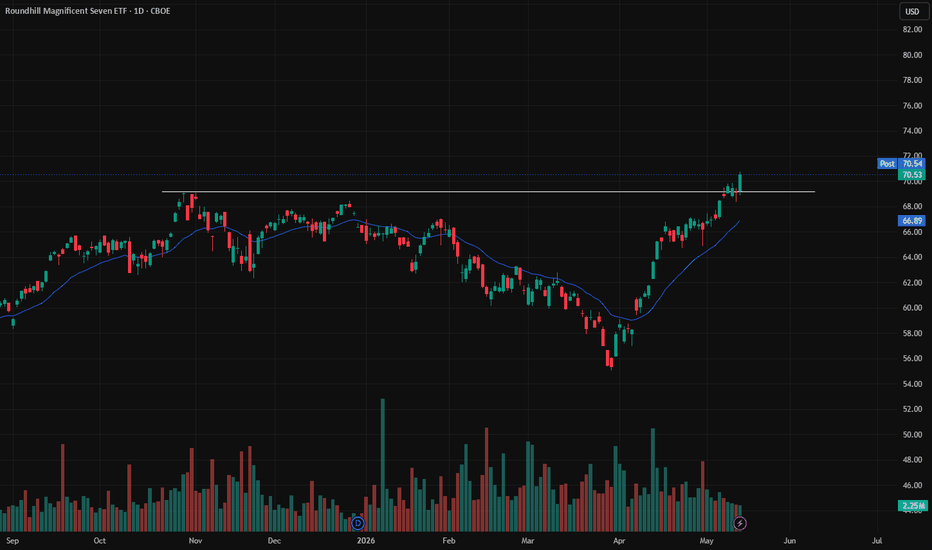Viewport: 932px width, 550px height.
Task: Click the 48.00 price scale label
Action: (x=912, y=459)
